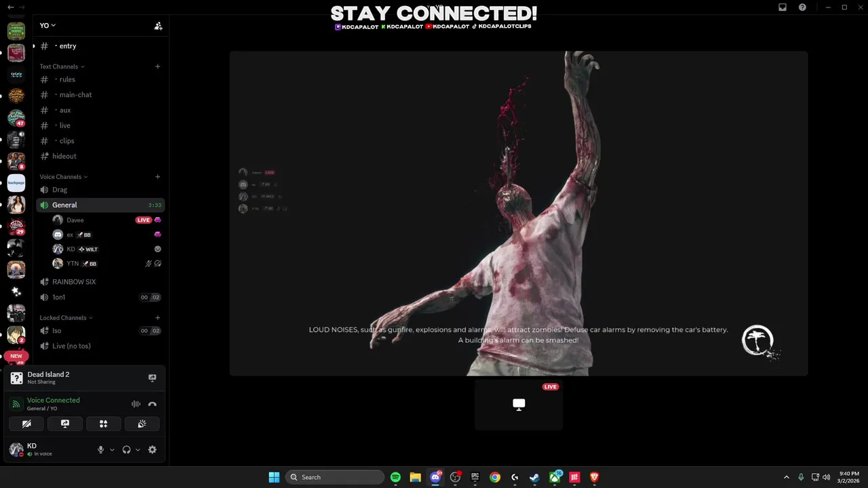
Task: Click the Dead Island 2 stream view
Action: tap(519, 213)
